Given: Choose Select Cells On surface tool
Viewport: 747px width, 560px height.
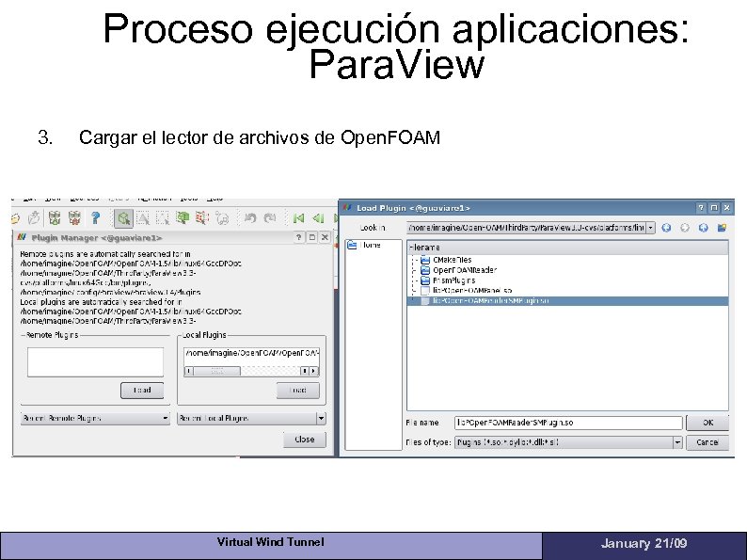Looking at the screenshot, I should 143,218.
